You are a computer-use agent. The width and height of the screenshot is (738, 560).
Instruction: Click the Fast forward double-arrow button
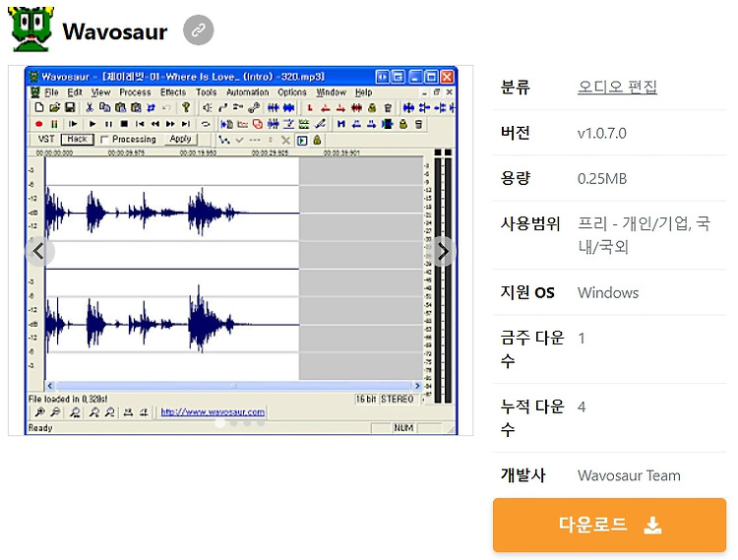click(x=170, y=124)
